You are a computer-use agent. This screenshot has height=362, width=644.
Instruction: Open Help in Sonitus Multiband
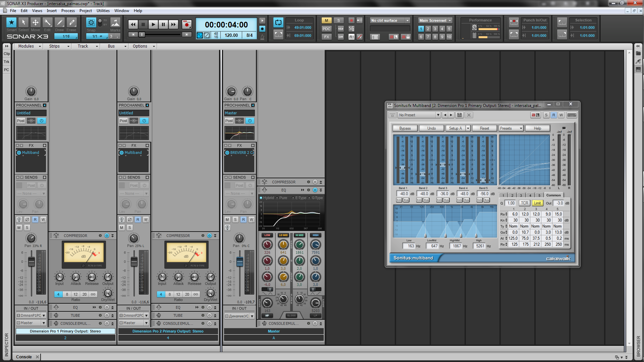[x=537, y=128]
